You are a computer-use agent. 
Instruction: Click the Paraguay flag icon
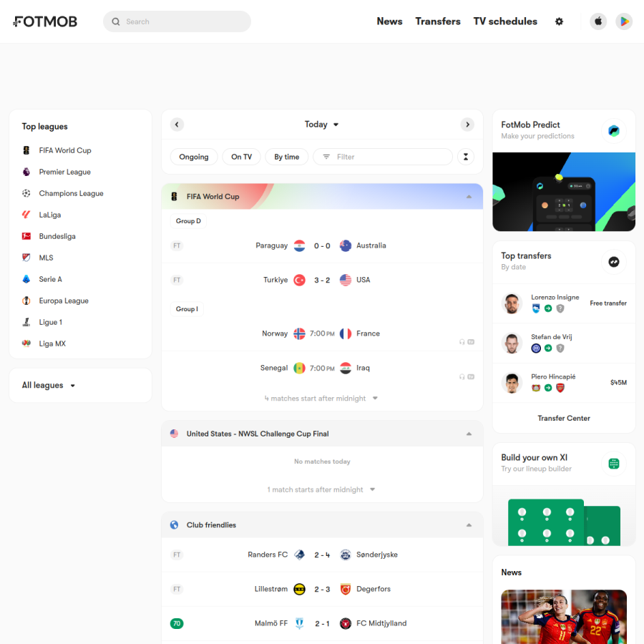[x=299, y=245]
